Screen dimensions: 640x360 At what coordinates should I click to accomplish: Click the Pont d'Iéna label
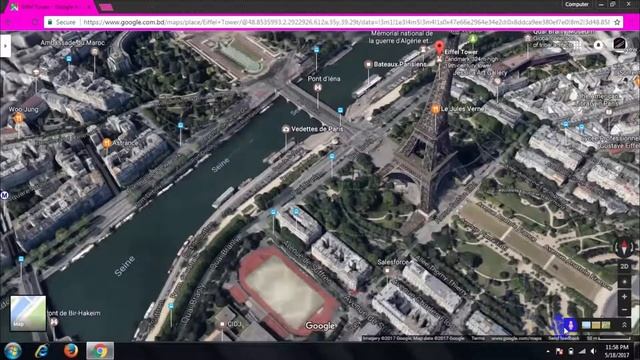324,78
